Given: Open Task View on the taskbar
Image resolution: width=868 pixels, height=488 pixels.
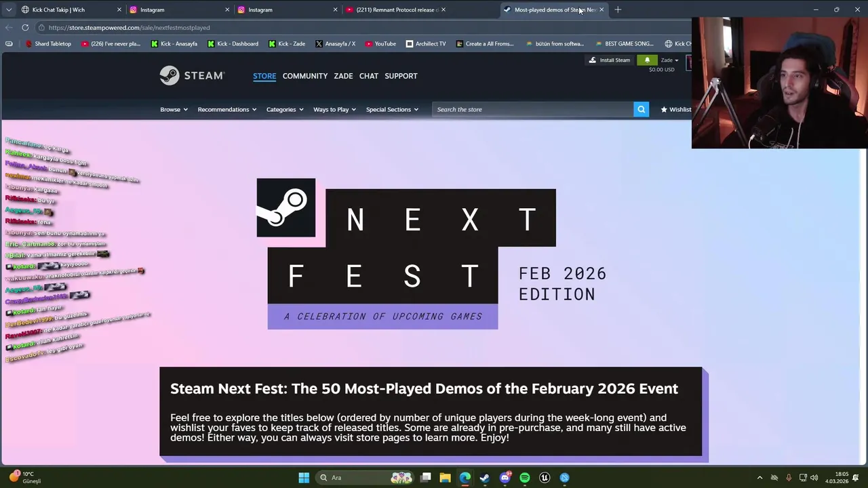Looking at the screenshot, I should tap(425, 478).
